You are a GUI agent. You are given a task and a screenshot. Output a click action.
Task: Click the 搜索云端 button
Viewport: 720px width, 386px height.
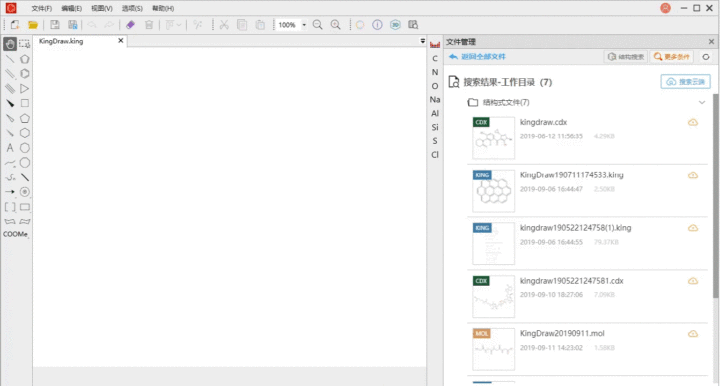(686, 82)
